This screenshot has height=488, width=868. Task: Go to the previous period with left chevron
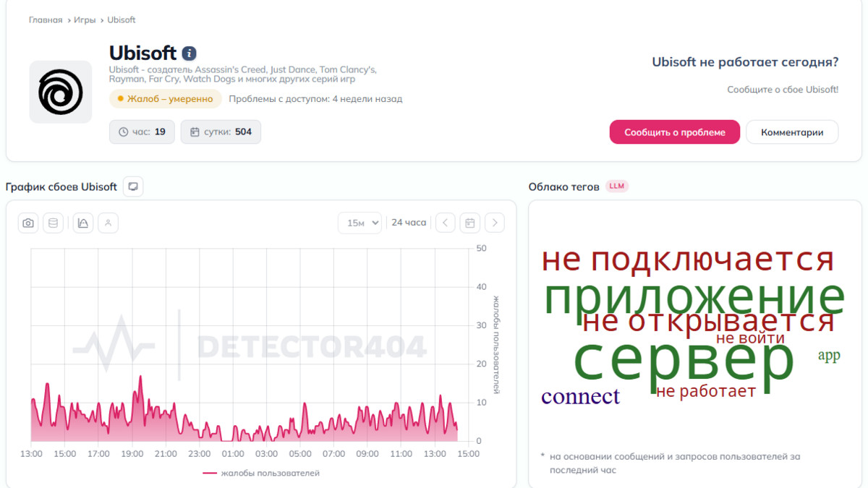coord(446,223)
